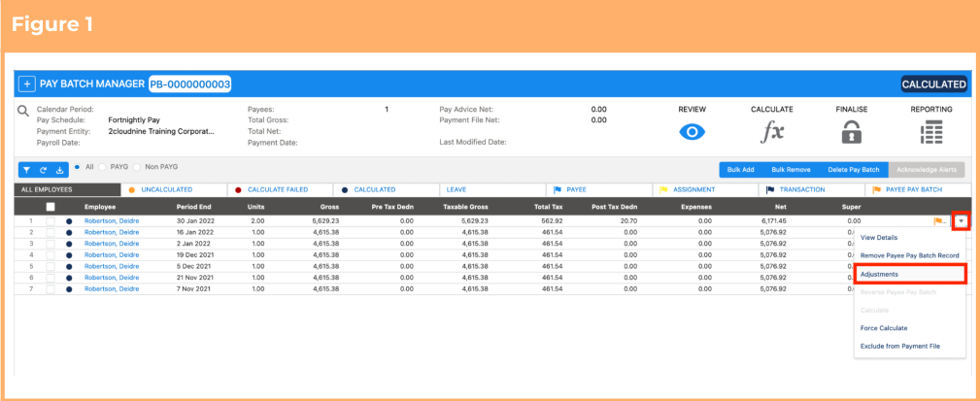Click the calculated status dot for 30 Jan 2022
Screen dimensions: 980x401
[x=69, y=221]
